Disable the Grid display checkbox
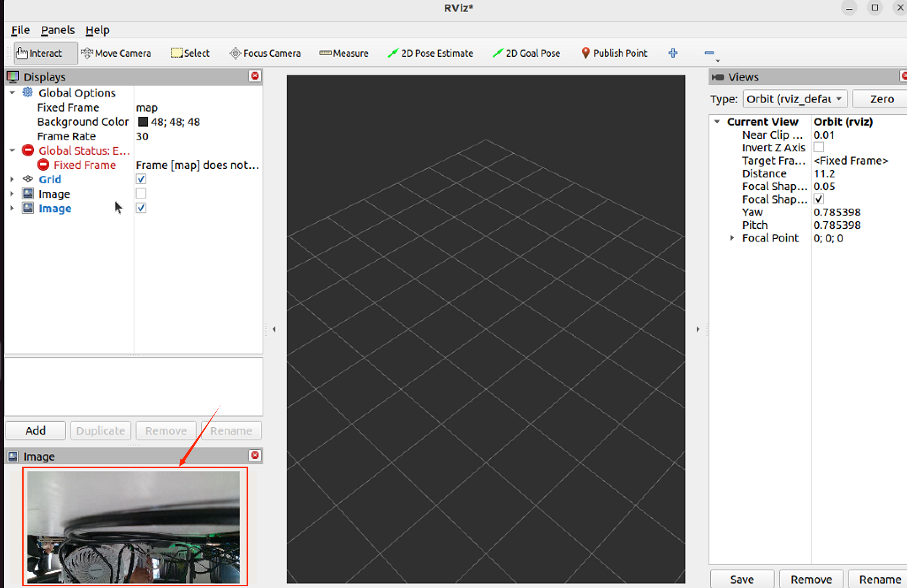This screenshot has width=907, height=588. pyautogui.click(x=141, y=179)
